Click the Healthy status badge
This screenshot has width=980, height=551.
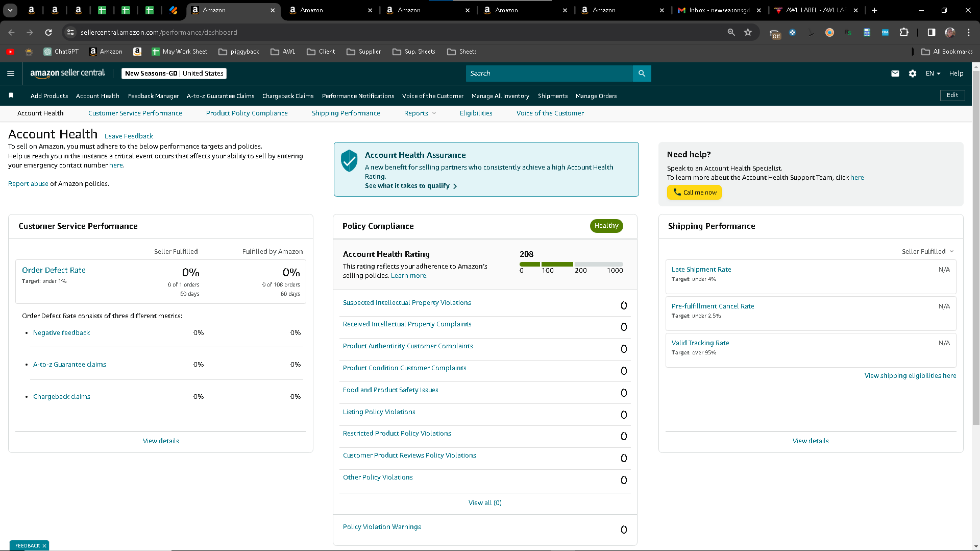pos(606,226)
